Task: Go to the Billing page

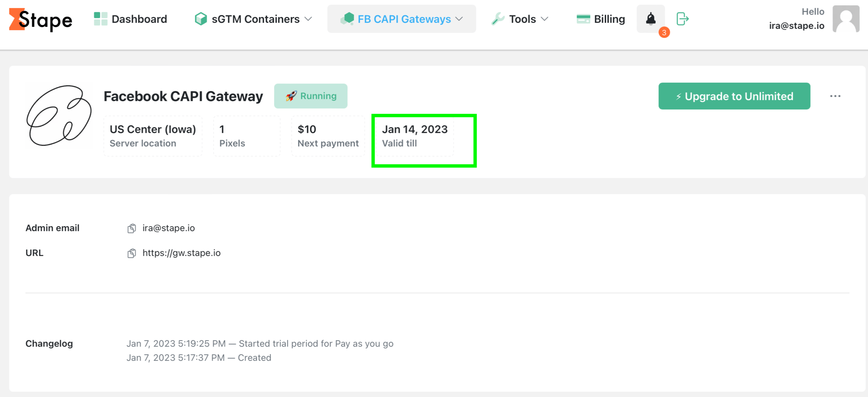Action: 600,19
